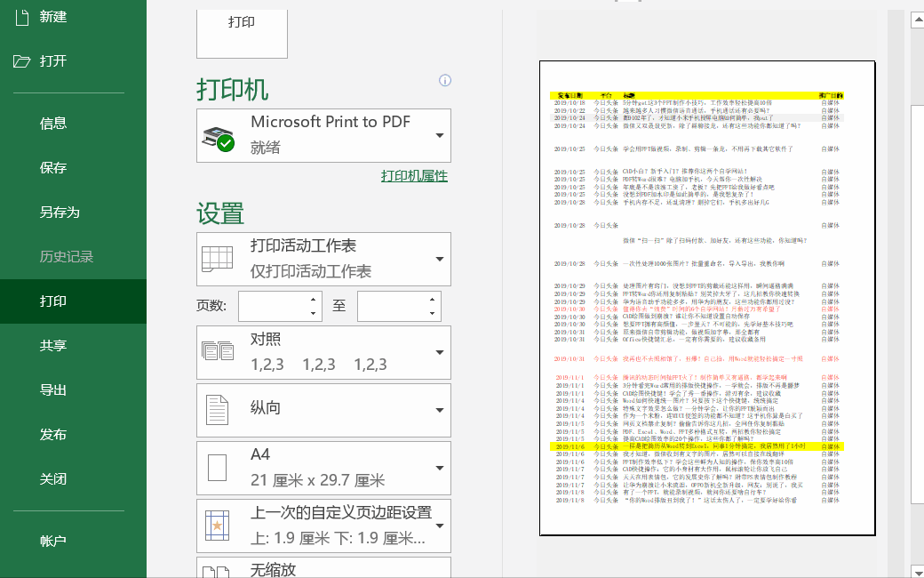Open the 打印机属性 link
This screenshot has height=578, width=924.
[x=414, y=176]
